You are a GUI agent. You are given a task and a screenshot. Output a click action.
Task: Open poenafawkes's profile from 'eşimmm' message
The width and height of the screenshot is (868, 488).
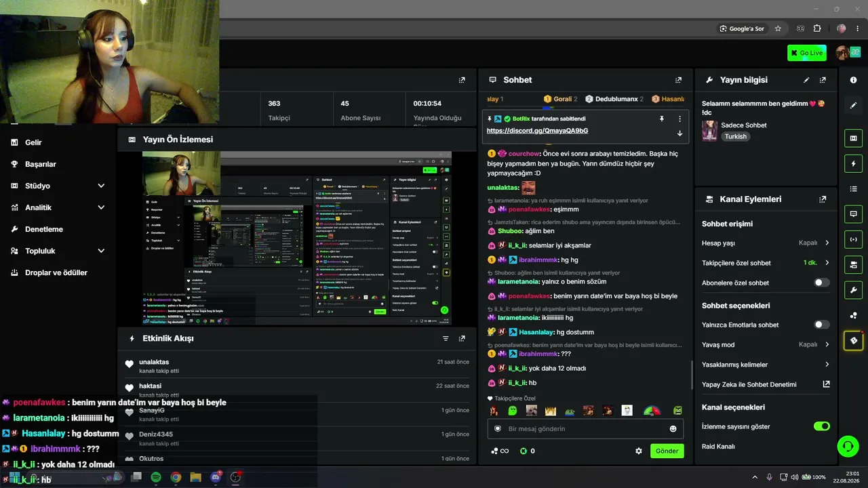point(529,209)
